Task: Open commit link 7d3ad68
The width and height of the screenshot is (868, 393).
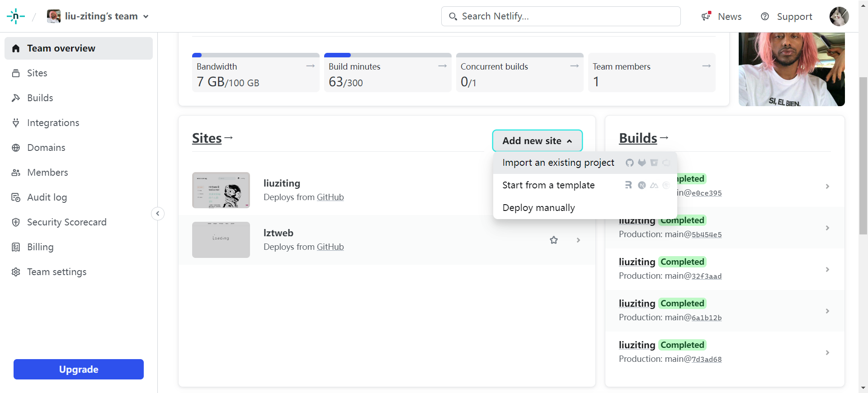Action: (x=707, y=359)
